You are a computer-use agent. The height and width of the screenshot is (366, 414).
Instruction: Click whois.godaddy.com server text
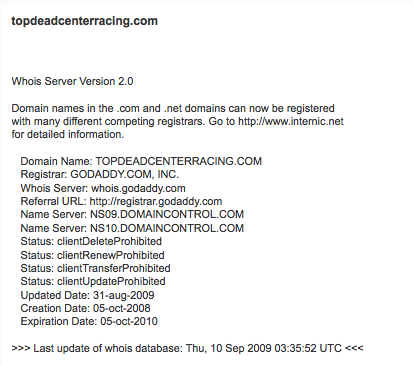tap(138, 188)
